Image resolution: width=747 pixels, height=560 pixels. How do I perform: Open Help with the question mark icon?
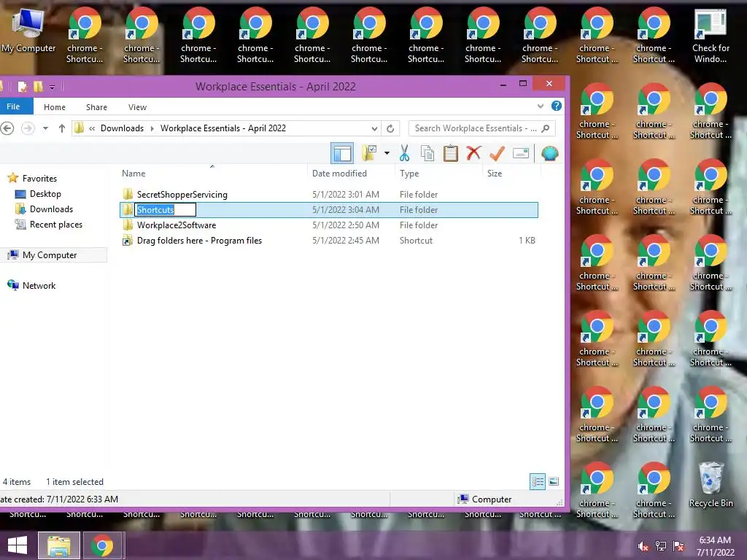(x=557, y=106)
